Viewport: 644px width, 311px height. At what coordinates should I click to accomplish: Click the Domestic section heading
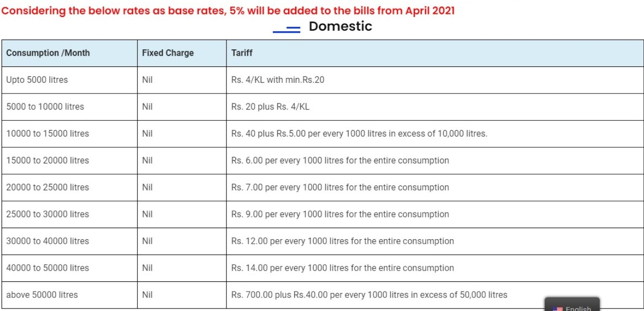(x=340, y=26)
